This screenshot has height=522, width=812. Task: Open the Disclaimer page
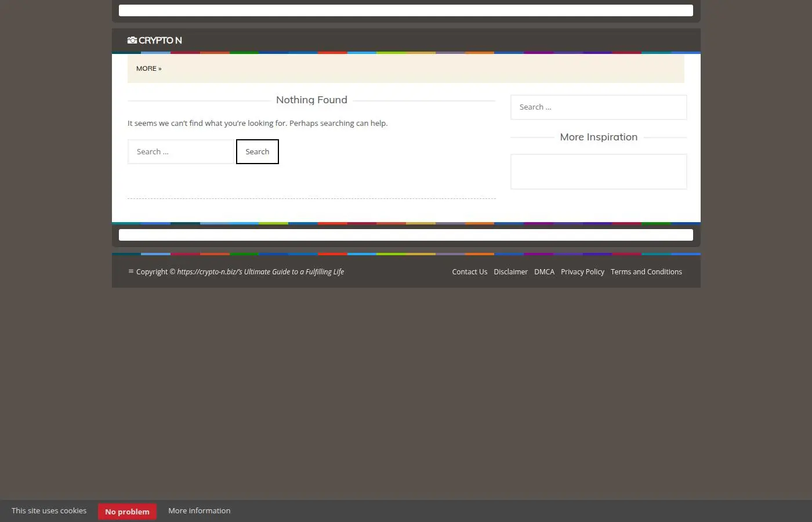511,271
